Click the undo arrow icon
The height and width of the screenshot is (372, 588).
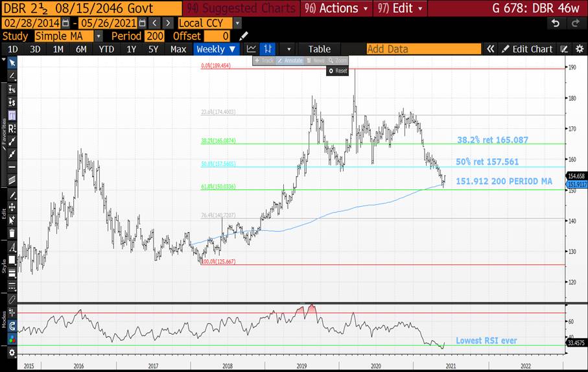555,23
